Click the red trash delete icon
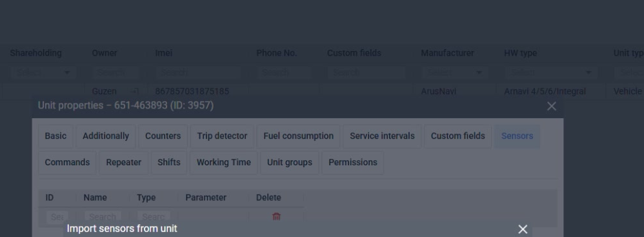 [x=276, y=216]
